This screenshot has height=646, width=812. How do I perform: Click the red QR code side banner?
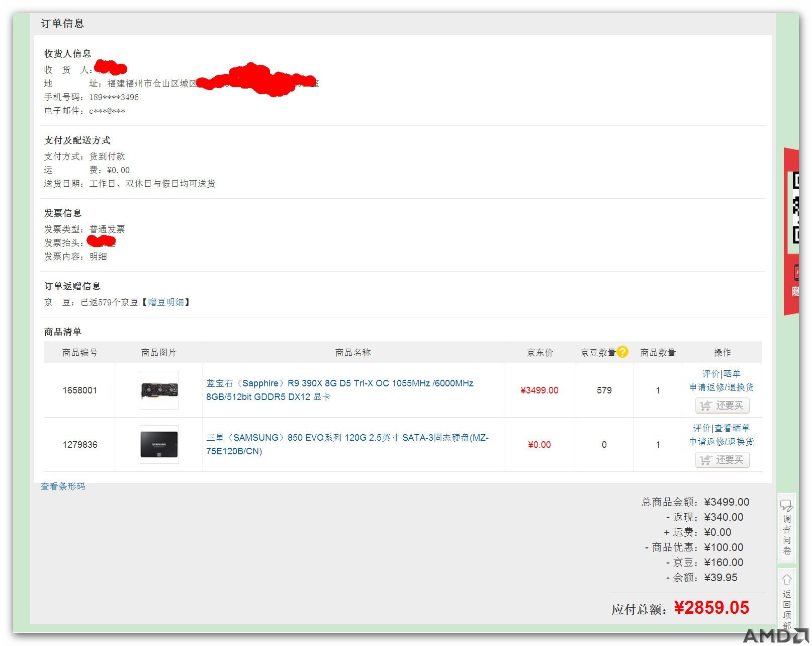click(791, 231)
